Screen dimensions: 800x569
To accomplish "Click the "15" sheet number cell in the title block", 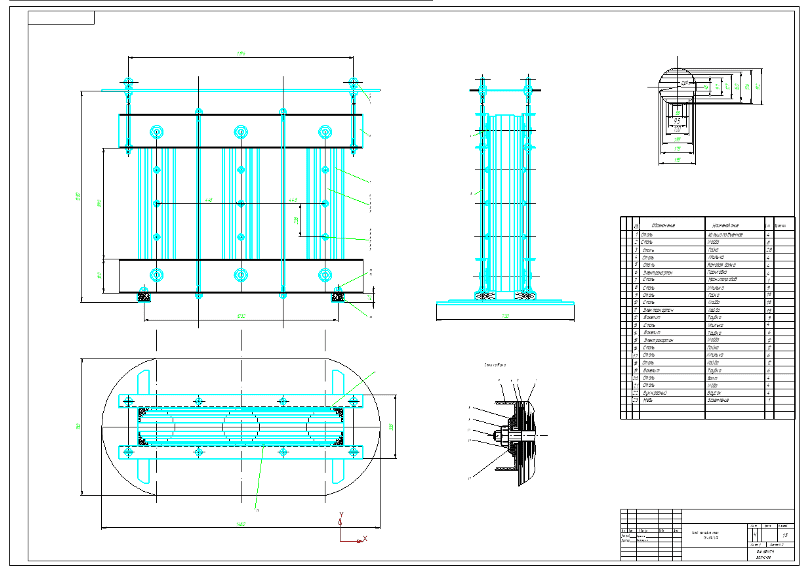I will (786, 535).
